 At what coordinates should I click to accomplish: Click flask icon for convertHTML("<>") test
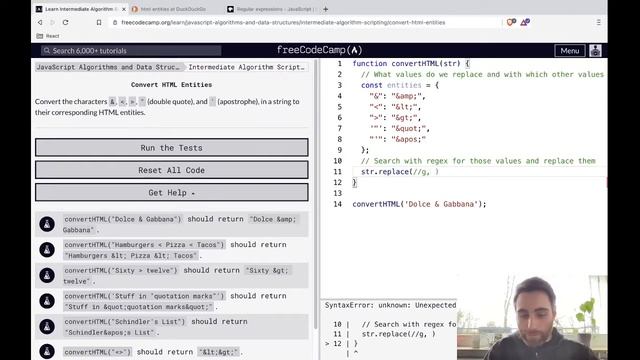pyautogui.click(x=47, y=351)
